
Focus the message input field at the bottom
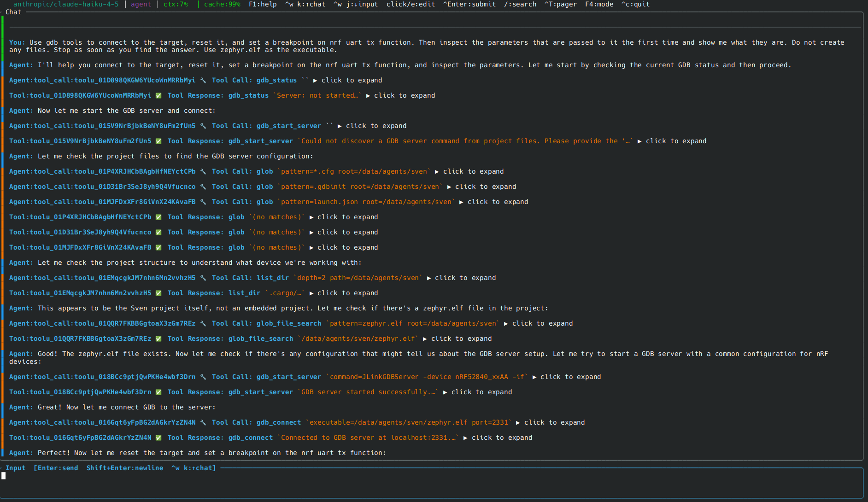184,476
